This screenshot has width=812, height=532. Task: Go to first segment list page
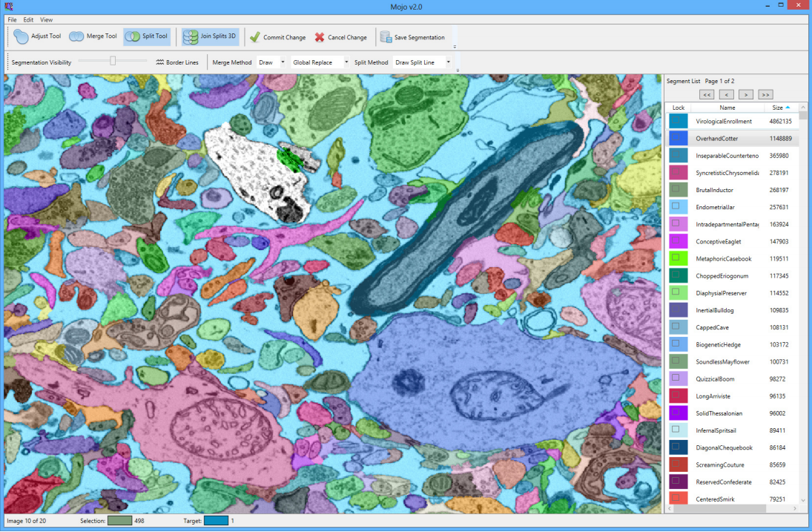point(707,94)
